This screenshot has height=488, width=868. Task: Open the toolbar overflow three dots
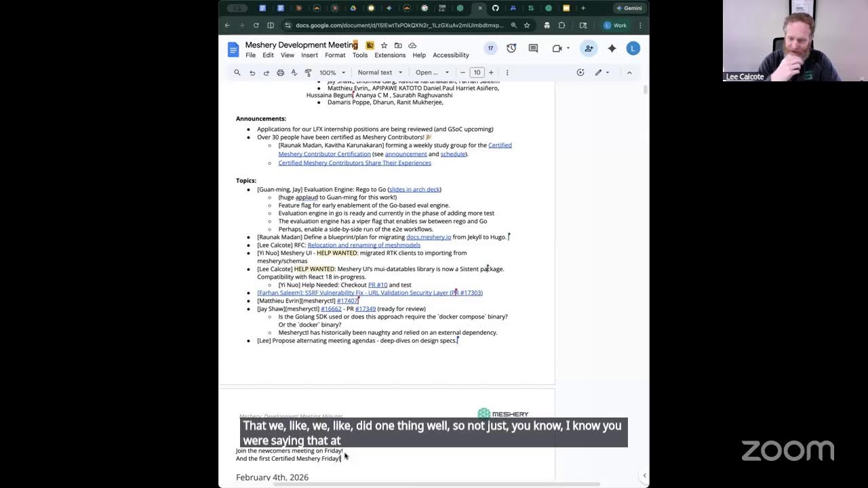[x=507, y=73]
